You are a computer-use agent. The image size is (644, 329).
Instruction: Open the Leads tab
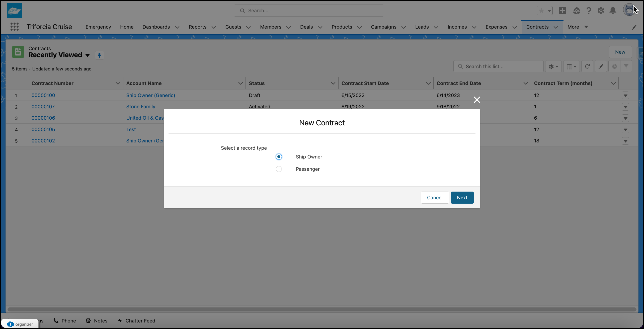click(422, 27)
